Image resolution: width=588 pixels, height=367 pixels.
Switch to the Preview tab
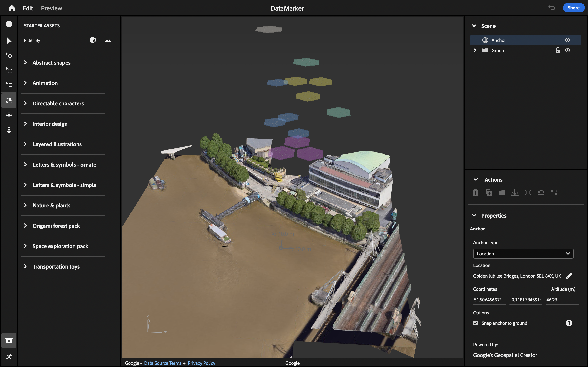[51, 8]
